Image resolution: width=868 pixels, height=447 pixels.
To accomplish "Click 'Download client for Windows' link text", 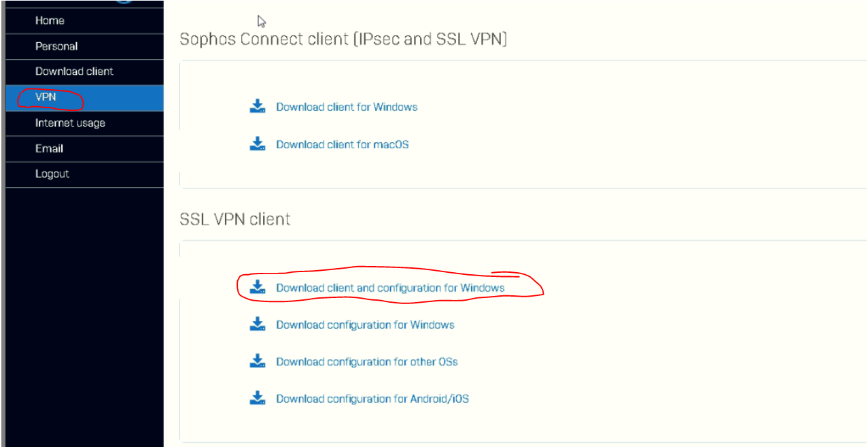I will tap(347, 107).
